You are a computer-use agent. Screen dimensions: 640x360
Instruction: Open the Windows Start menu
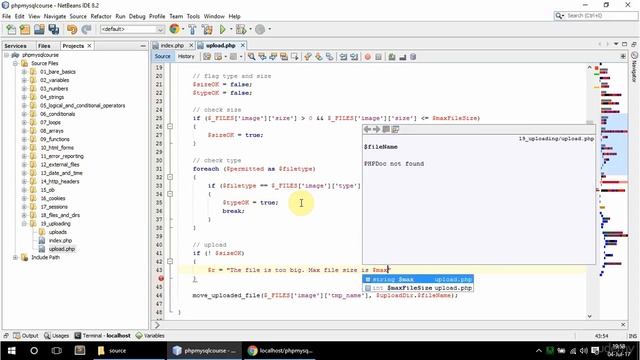point(11,351)
